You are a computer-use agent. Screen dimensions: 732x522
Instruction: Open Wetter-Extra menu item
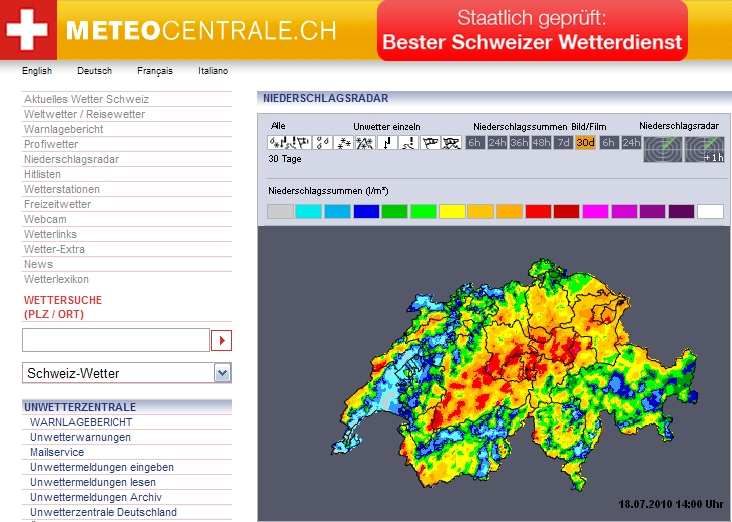pos(55,249)
